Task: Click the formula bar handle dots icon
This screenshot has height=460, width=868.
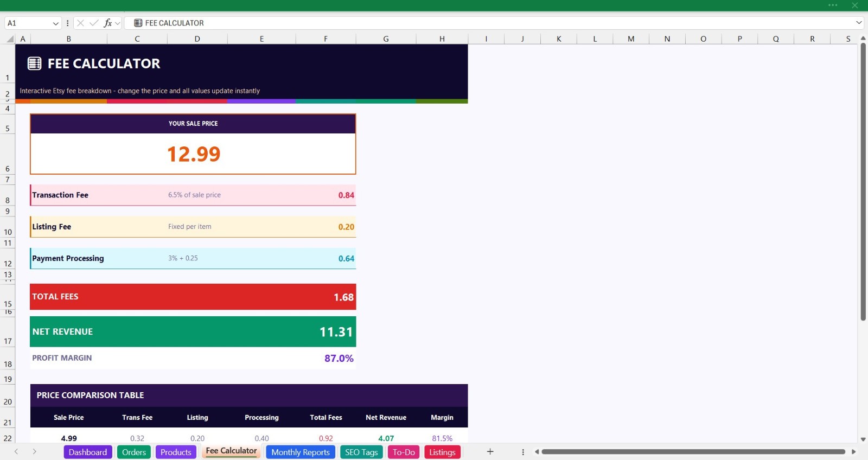Action: coord(67,23)
